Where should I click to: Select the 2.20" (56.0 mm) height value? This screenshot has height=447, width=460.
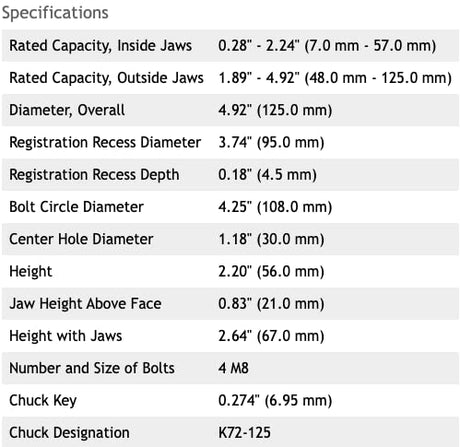(271, 272)
